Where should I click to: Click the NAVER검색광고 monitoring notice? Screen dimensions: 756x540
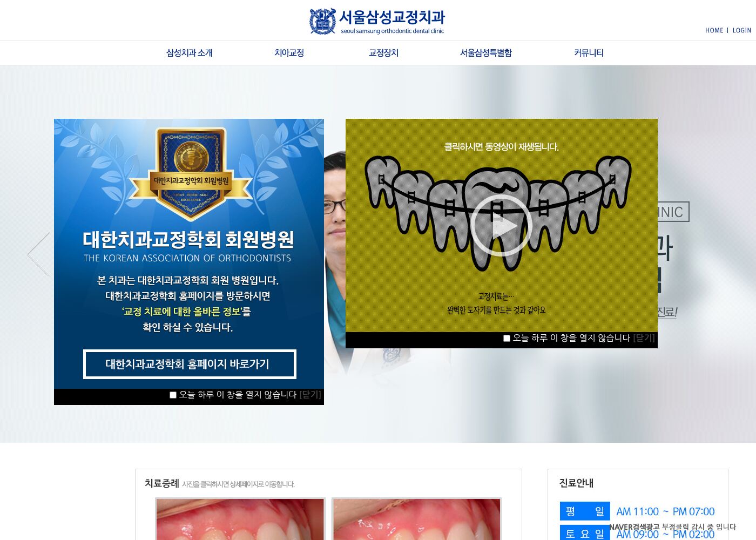click(x=672, y=527)
